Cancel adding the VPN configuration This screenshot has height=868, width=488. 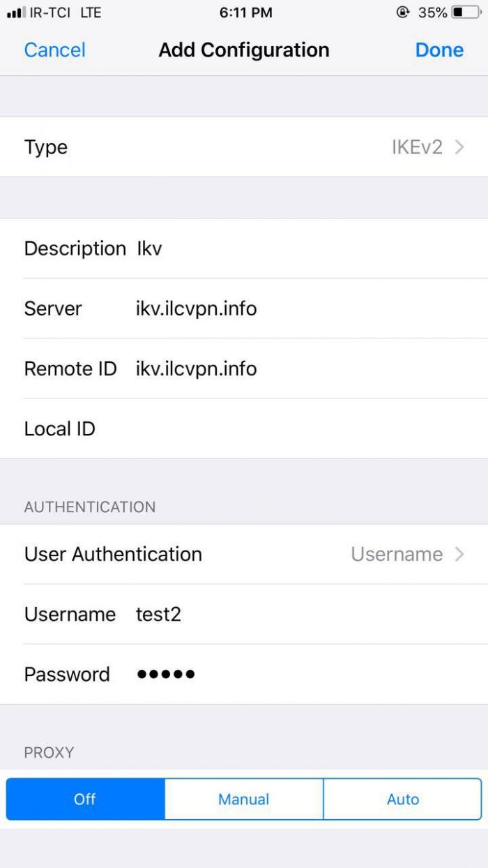pyautogui.click(x=55, y=50)
